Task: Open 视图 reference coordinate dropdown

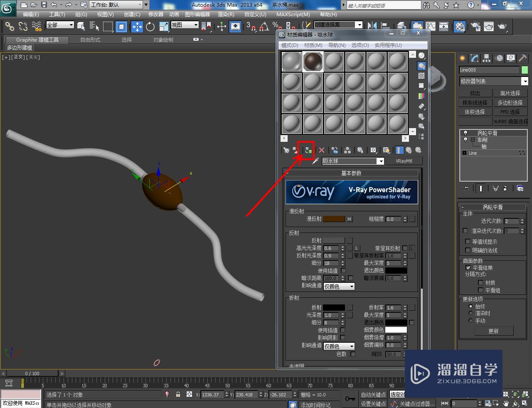Action: tap(185, 25)
